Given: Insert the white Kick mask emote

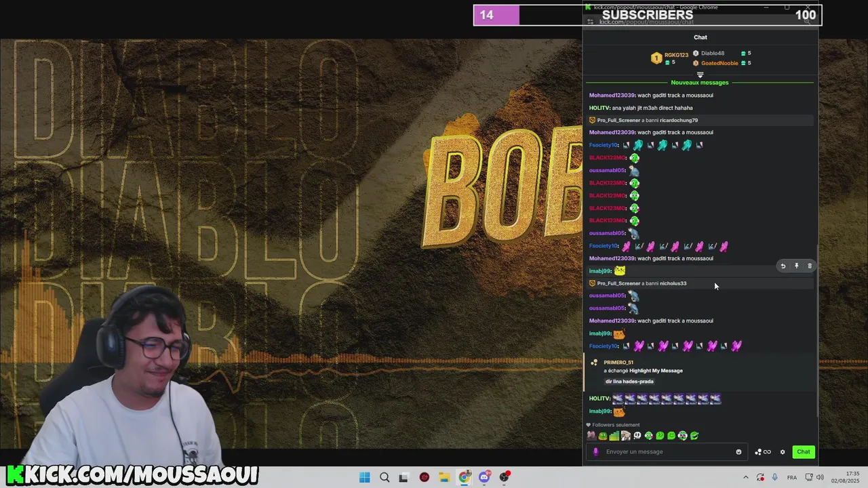Looking at the screenshot, I should click(637, 436).
